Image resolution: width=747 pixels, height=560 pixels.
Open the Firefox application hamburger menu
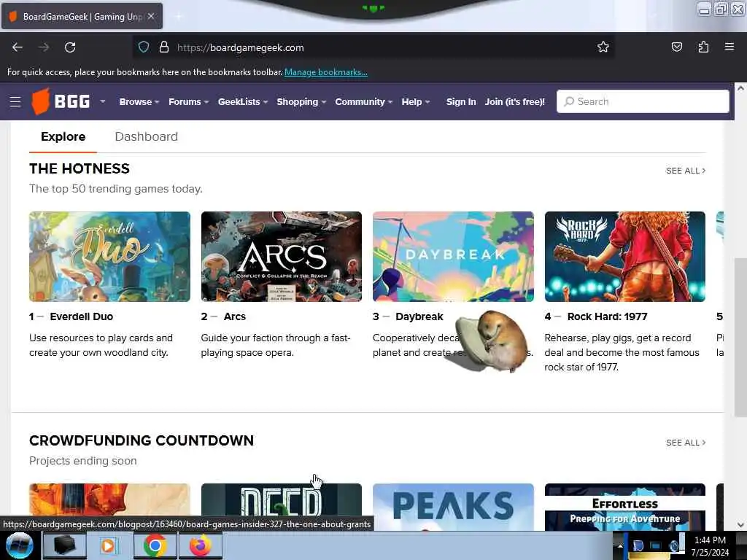pyautogui.click(x=729, y=47)
